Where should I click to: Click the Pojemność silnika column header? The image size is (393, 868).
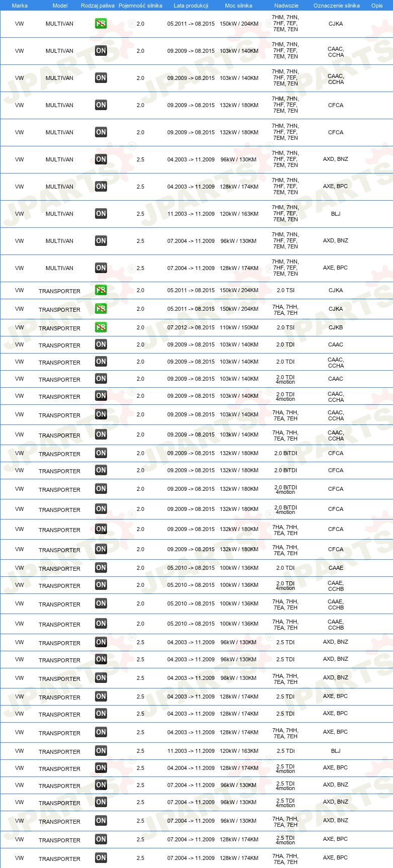pos(140,6)
